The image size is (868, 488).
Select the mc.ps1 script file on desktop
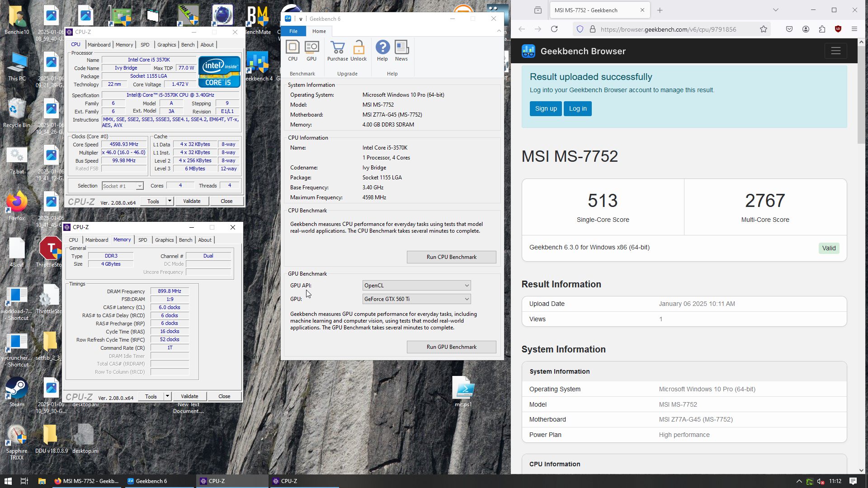[x=463, y=392]
